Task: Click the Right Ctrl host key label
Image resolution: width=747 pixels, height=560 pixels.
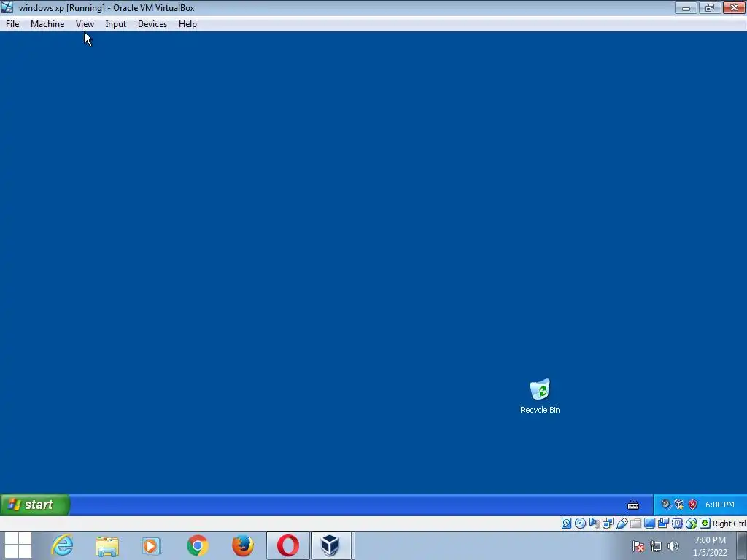Action: 729,524
